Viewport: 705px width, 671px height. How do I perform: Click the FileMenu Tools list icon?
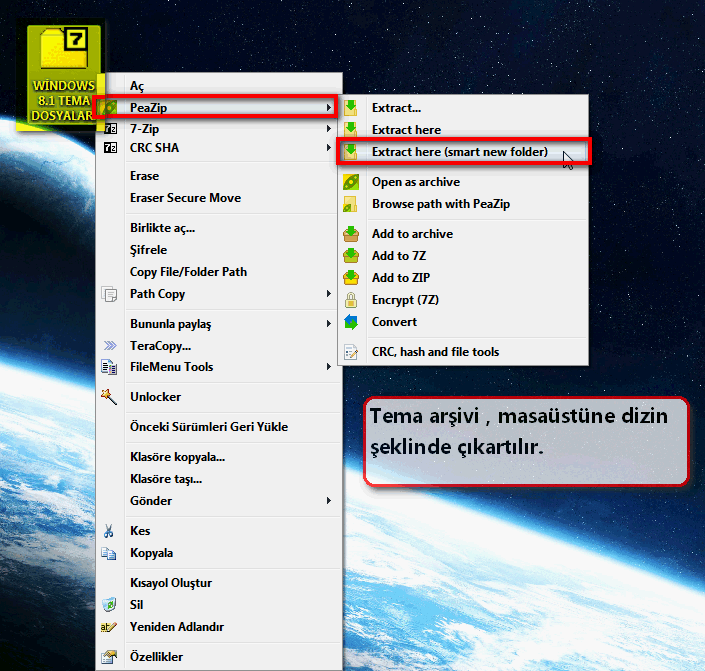[x=109, y=367]
